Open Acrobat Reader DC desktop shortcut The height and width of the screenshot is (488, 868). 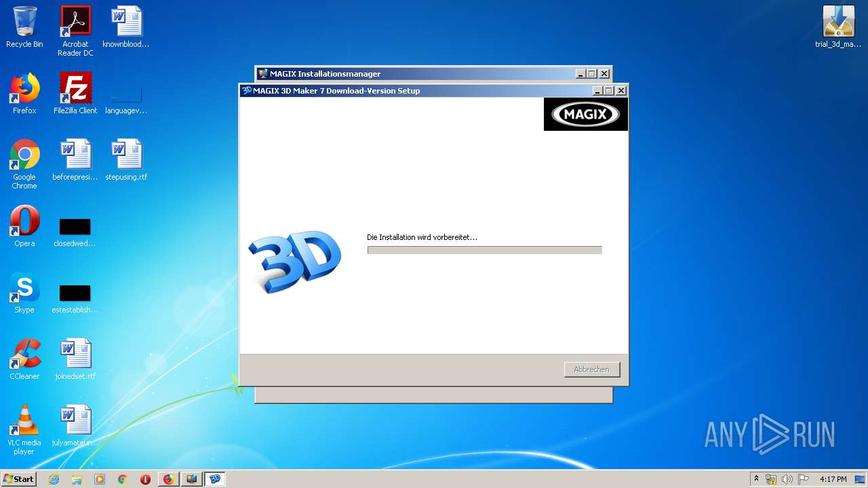[x=75, y=31]
